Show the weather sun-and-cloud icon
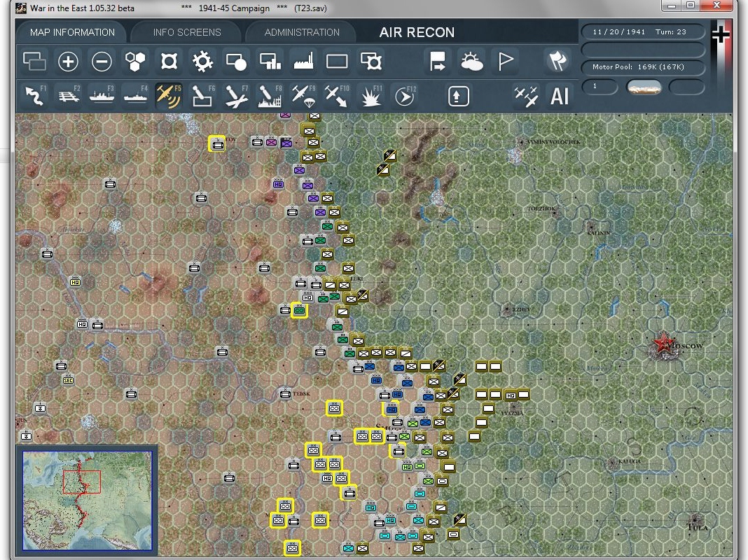This screenshot has height=560, width=748. tap(472, 62)
